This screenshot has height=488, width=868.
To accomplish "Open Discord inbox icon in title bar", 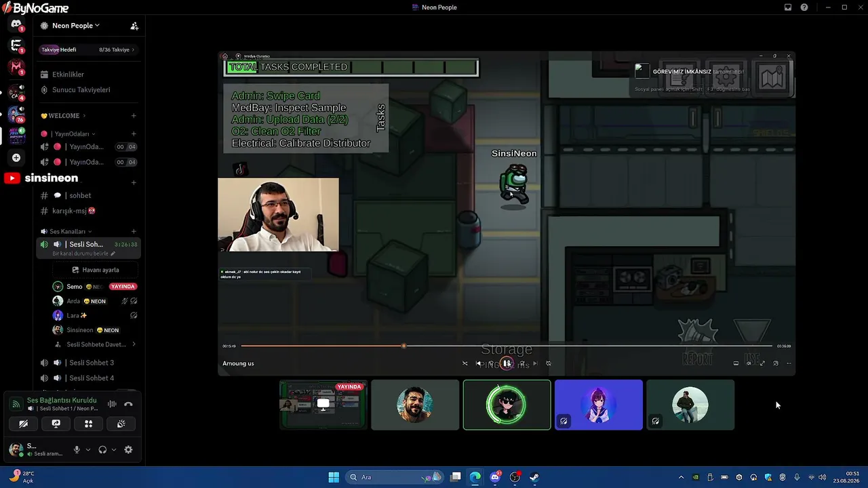I will tap(788, 7).
